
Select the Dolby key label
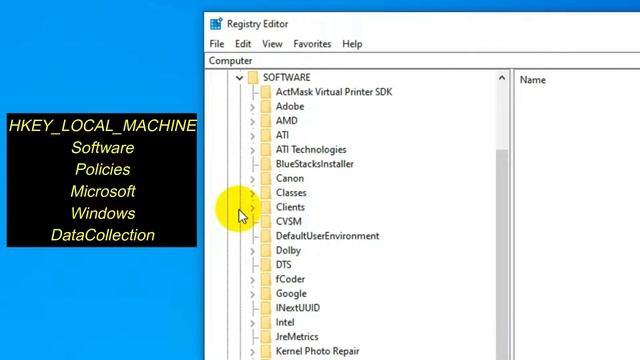(x=288, y=250)
